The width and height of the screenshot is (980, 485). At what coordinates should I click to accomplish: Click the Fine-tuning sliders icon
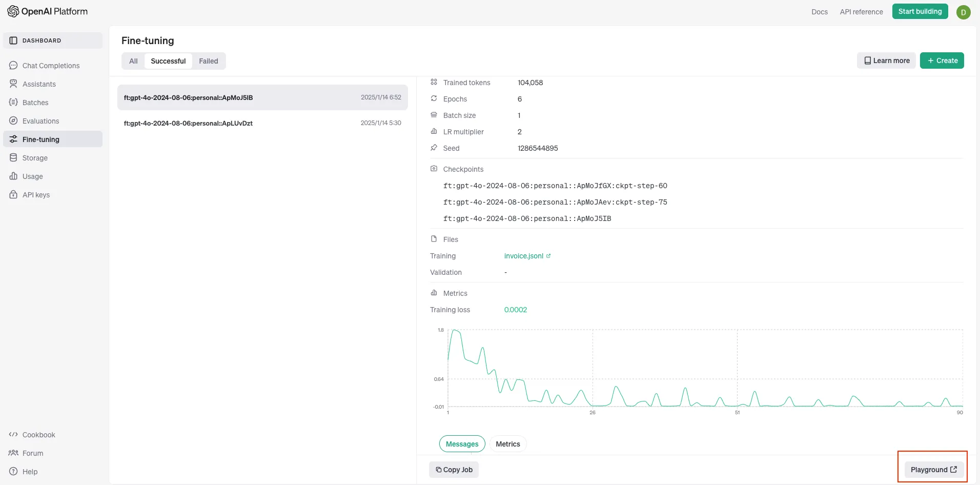pyautogui.click(x=13, y=139)
